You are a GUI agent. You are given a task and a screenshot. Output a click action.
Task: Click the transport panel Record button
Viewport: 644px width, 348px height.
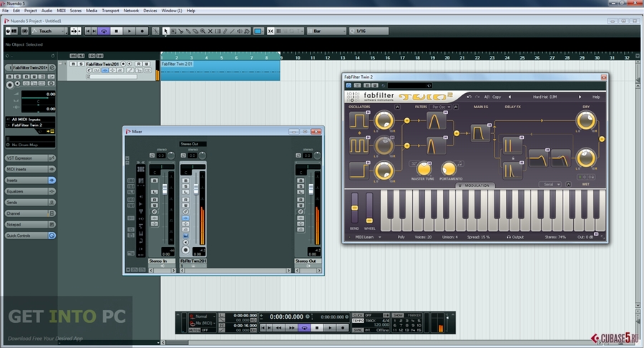(343, 328)
